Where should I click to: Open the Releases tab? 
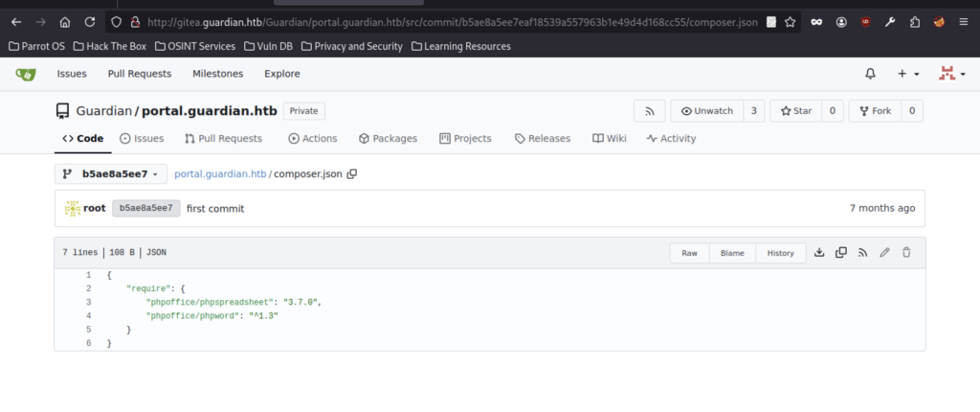[x=543, y=139]
